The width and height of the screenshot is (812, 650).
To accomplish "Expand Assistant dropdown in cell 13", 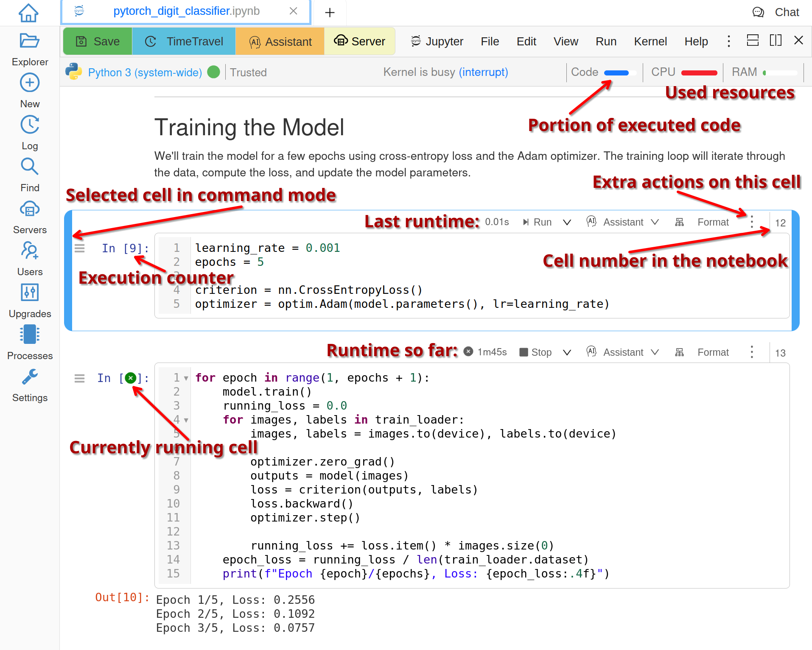I will pos(655,352).
